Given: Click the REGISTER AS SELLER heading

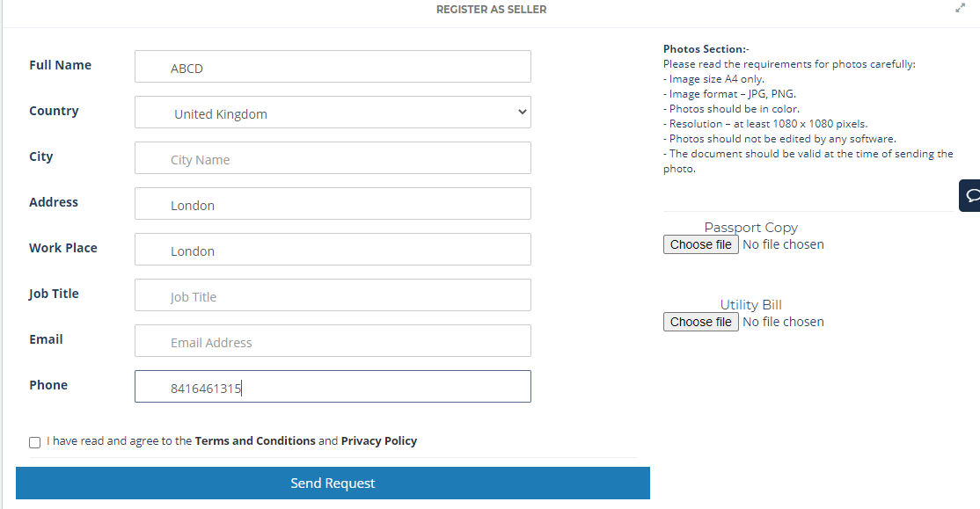Looking at the screenshot, I should click(491, 10).
